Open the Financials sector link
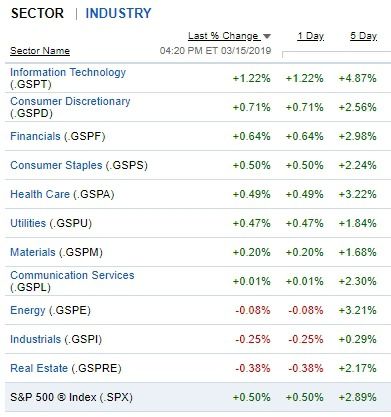Image resolution: width=391 pixels, height=417 pixels. click(35, 136)
